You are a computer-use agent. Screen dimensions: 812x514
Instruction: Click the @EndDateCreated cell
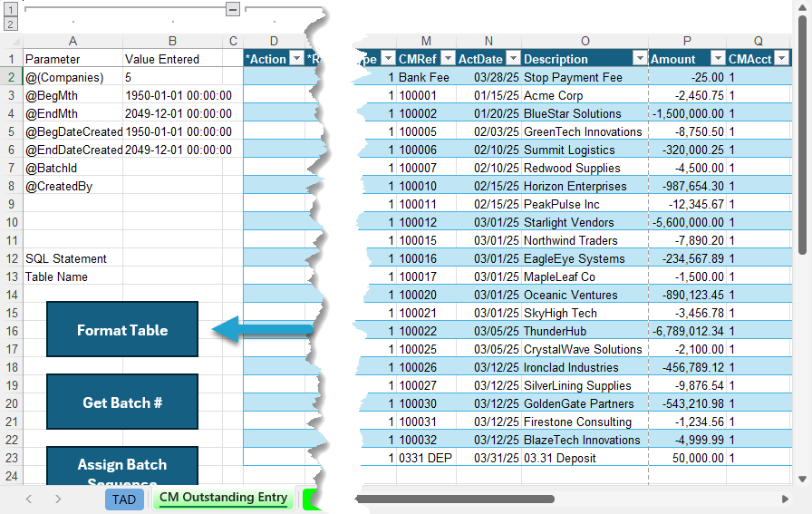[x=73, y=150]
